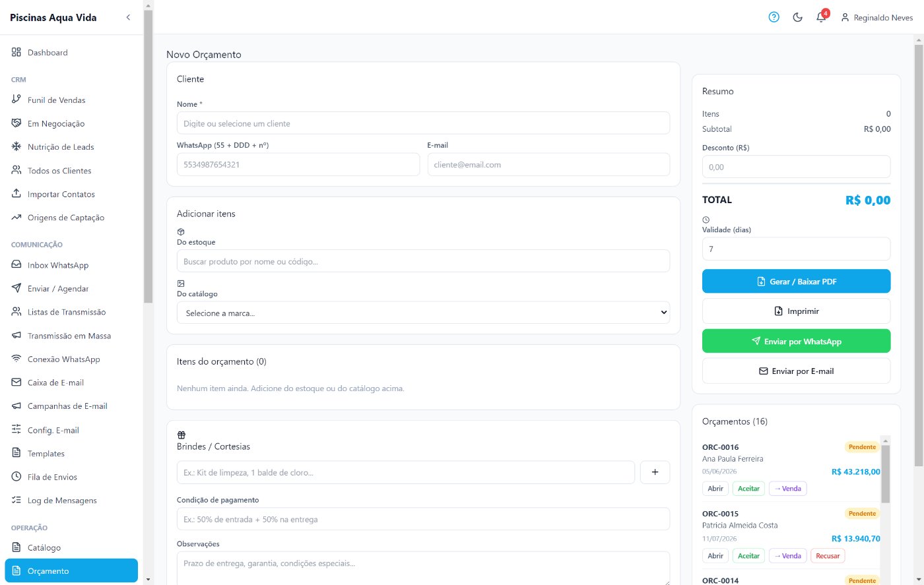Click the Condição de pagamento field
This screenshot has height=585, width=924.
tap(423, 519)
